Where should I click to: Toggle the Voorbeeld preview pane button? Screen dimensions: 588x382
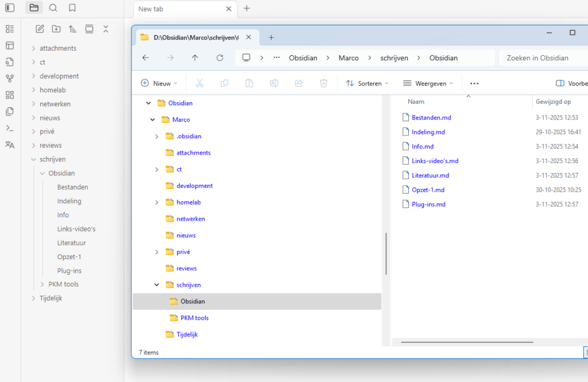click(571, 83)
